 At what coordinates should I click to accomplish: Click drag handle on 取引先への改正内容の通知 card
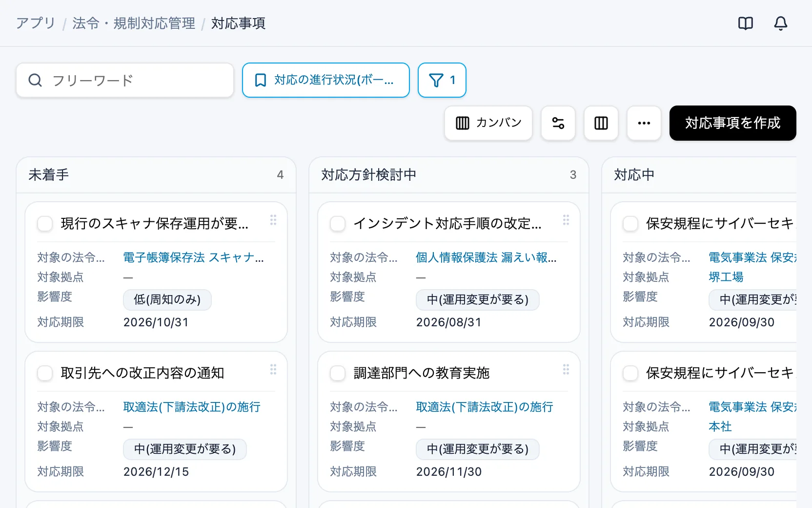coord(273,369)
